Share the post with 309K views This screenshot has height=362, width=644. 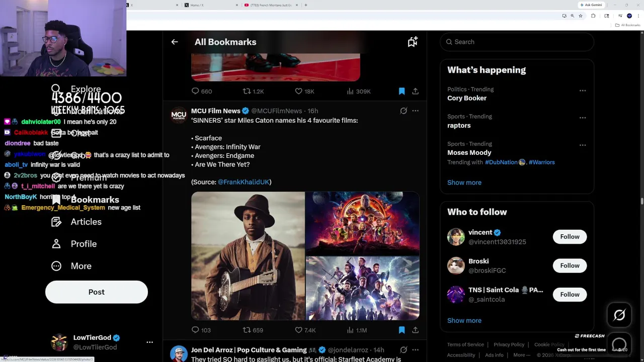point(415,92)
